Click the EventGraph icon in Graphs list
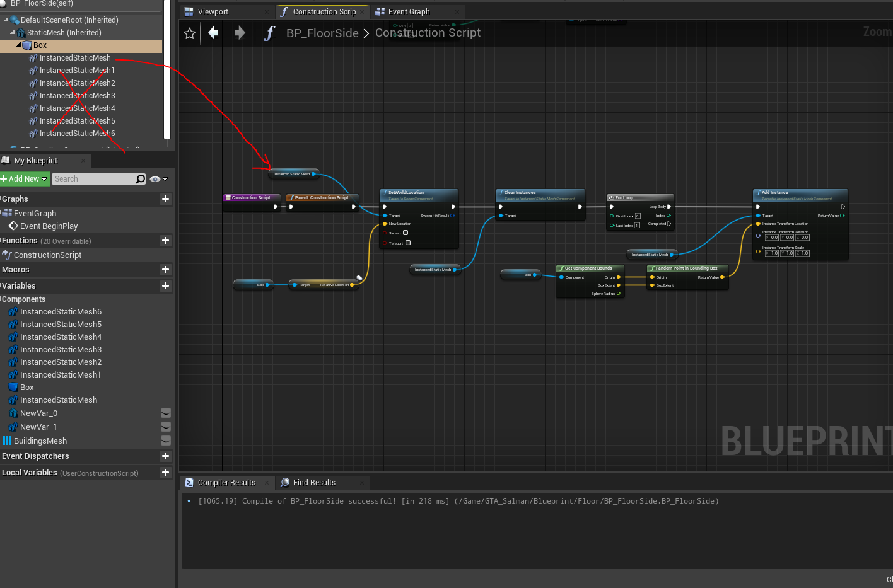This screenshot has width=893, height=588. coord(8,213)
